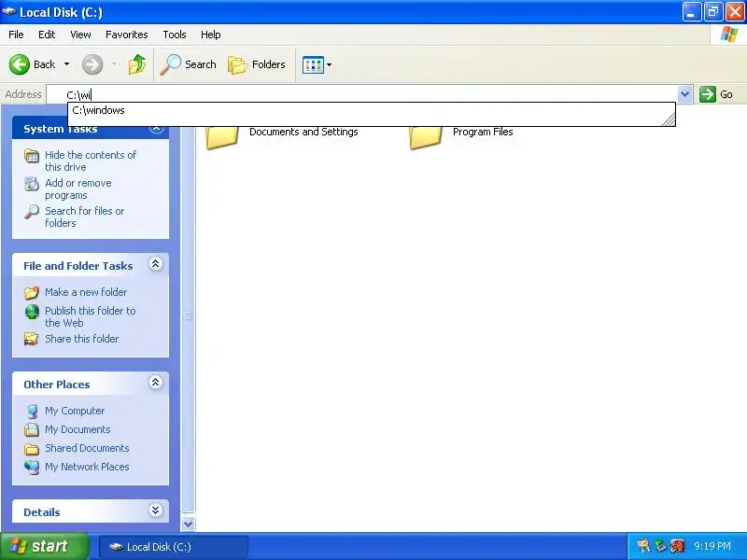Click the My Network Places icon
Screen dimensions: 747x560
click(32, 468)
